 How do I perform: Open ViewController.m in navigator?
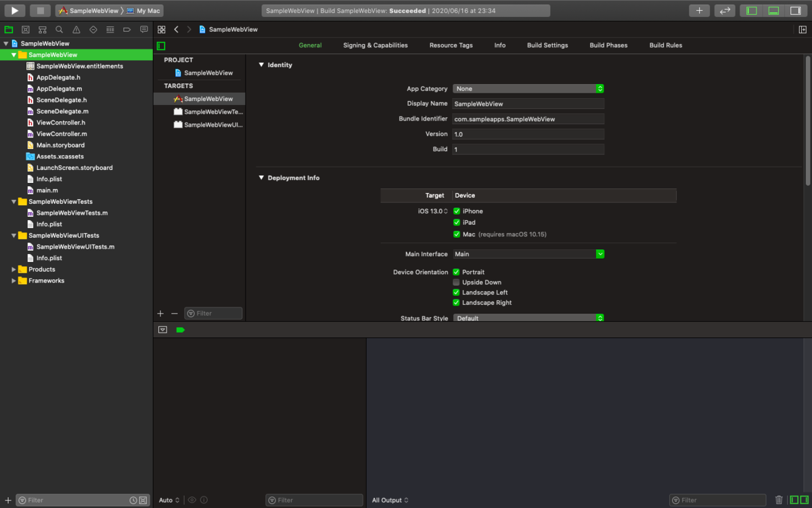[x=62, y=134]
